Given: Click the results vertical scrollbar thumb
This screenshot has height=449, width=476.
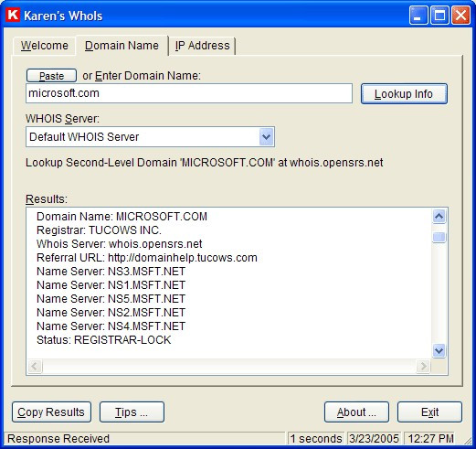Looking at the screenshot, I should click(x=439, y=237).
